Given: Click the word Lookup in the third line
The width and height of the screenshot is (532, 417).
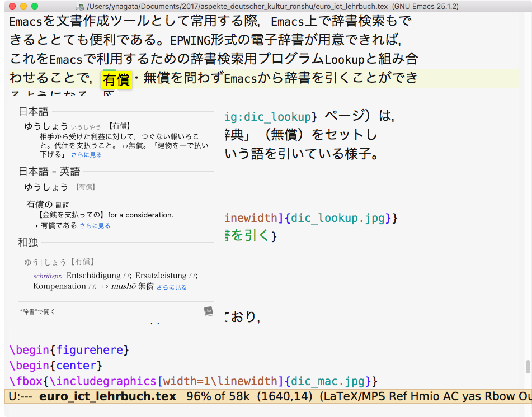Looking at the screenshot, I should point(345,59).
